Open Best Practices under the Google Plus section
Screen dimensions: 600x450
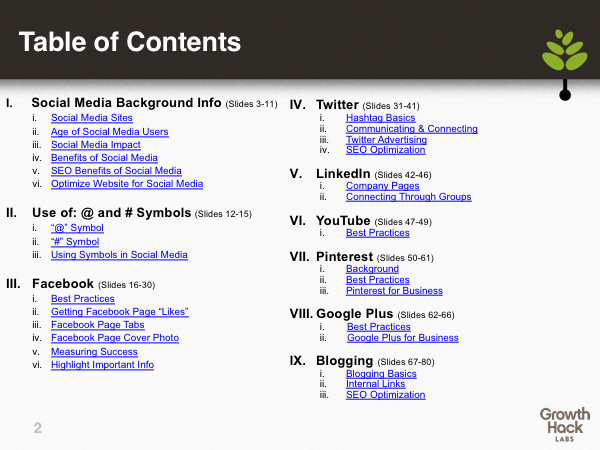[x=379, y=327]
